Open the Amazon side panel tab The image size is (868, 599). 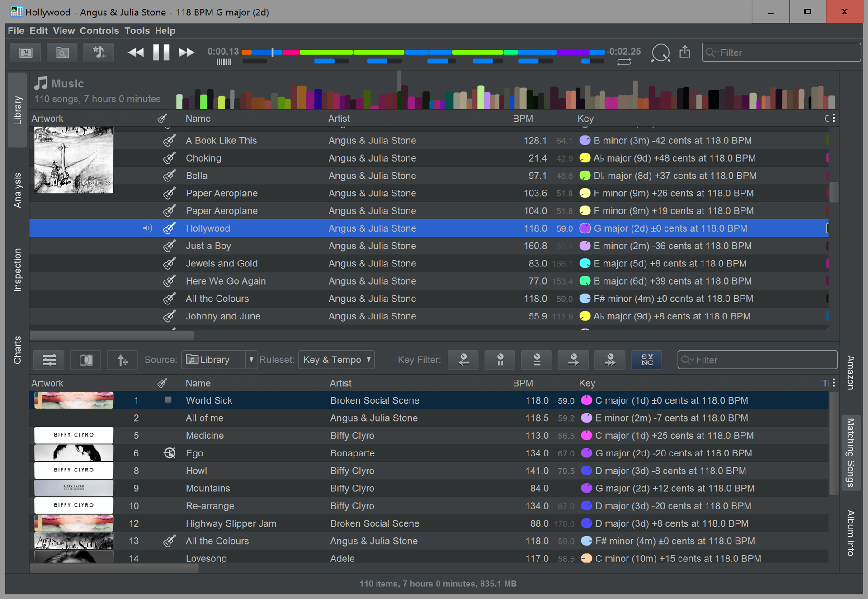(850, 372)
